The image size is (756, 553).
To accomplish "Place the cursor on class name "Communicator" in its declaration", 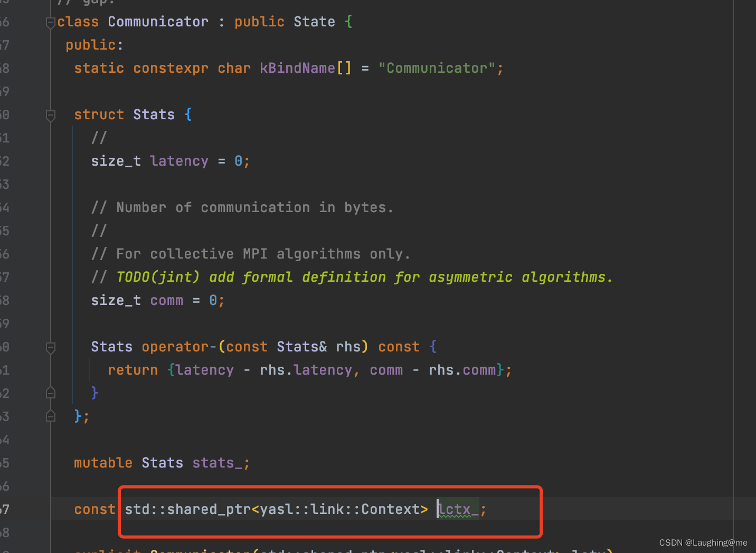I will (158, 22).
